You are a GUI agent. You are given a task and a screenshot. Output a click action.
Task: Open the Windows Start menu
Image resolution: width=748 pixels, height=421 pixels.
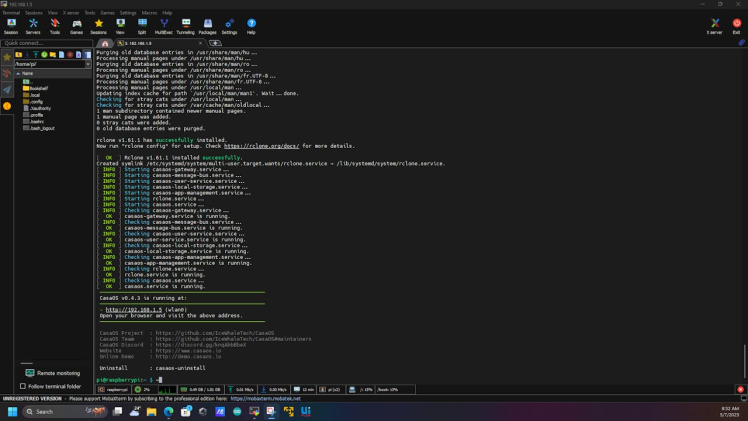(x=13, y=411)
